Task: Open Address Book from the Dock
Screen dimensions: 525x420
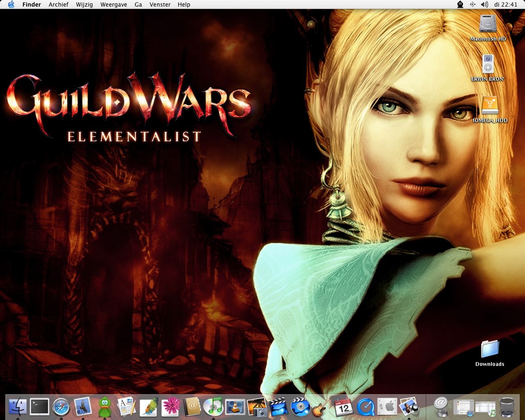Action: click(x=192, y=407)
